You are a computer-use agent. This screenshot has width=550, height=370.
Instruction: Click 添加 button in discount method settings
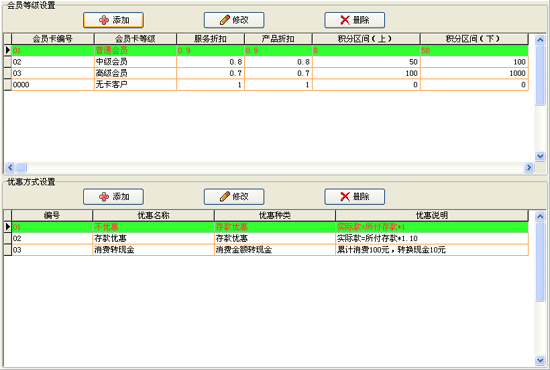point(113,196)
